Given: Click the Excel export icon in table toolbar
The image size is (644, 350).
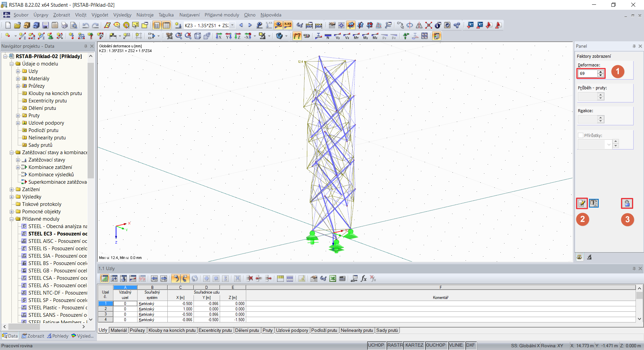Looking at the screenshot, I should [333, 278].
